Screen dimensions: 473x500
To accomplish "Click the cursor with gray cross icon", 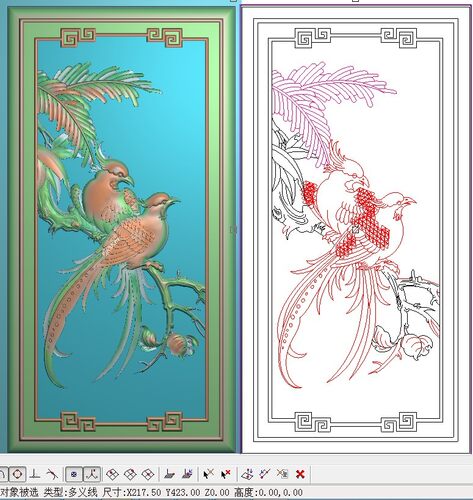I will (x=208, y=474).
